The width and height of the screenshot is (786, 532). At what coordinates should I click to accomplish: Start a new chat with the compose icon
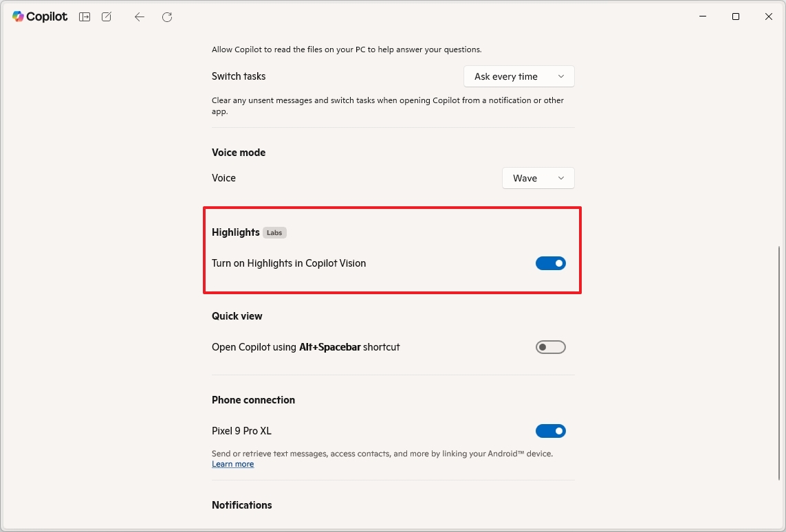pyautogui.click(x=107, y=16)
